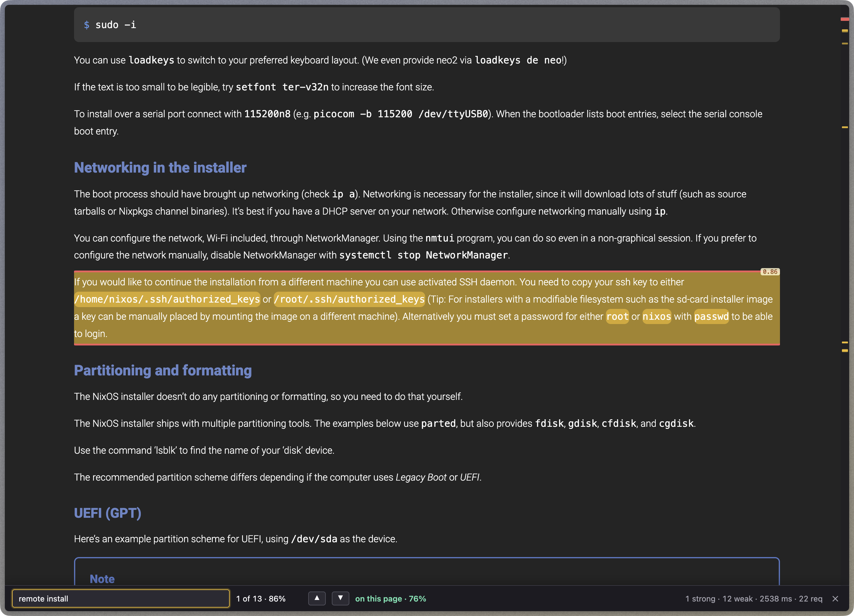Close the search bar
The height and width of the screenshot is (616, 854).
pyautogui.click(x=835, y=599)
